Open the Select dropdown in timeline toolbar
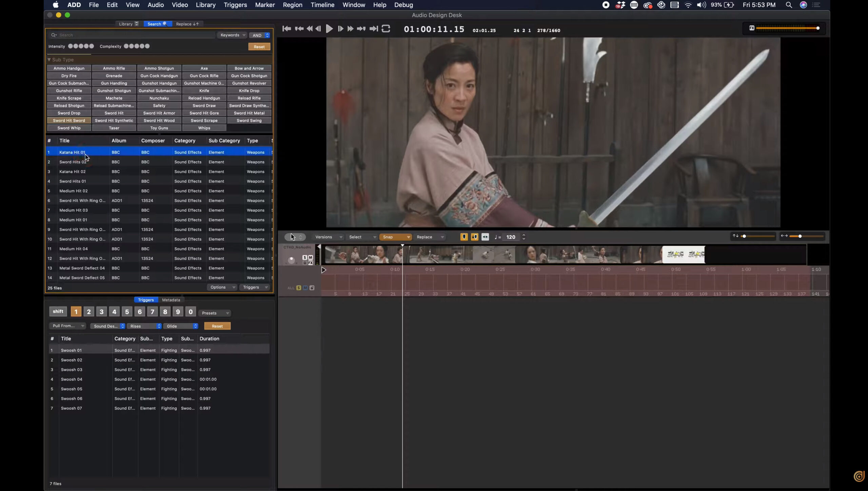868x491 pixels. point(362,237)
